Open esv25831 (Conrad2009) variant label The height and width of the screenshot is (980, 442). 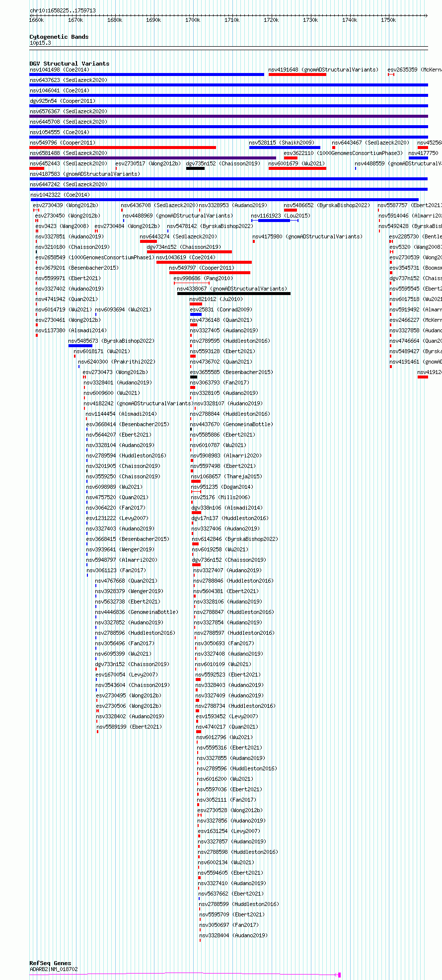(221, 309)
